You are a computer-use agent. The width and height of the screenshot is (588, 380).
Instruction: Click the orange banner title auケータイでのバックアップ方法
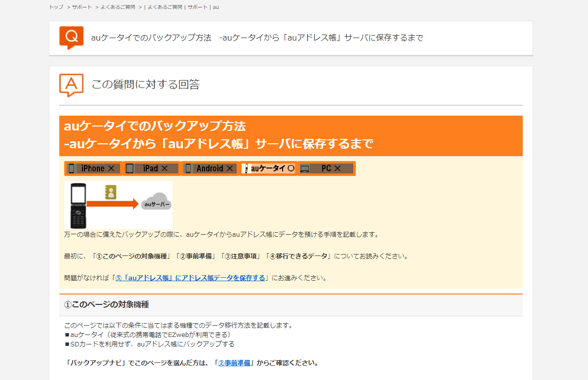coord(155,126)
